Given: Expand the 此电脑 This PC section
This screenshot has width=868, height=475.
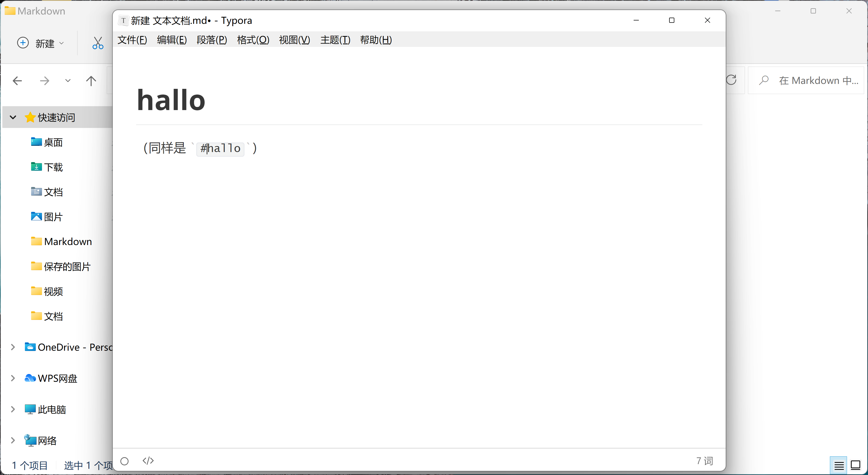Looking at the screenshot, I should (x=13, y=409).
